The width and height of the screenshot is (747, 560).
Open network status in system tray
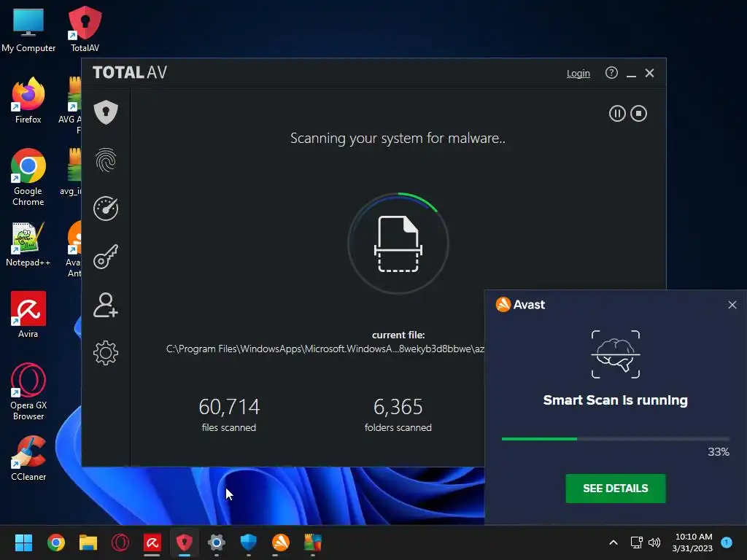[636, 542]
